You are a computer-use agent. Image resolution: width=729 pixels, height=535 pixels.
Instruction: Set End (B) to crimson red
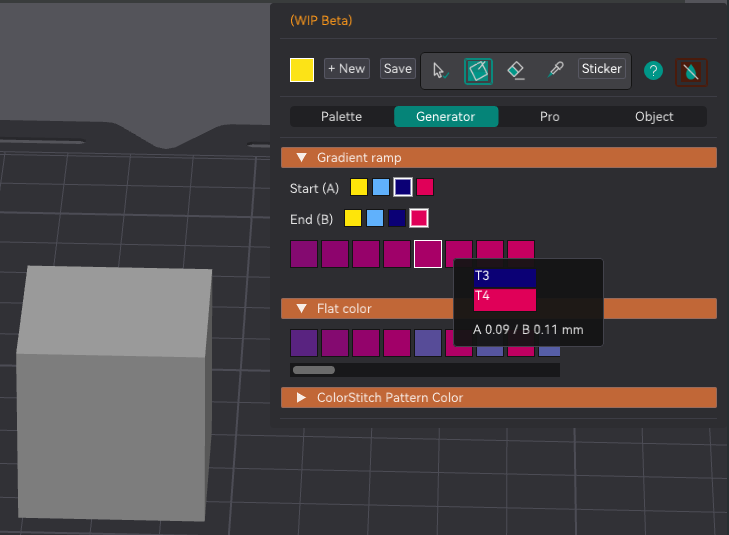419,218
